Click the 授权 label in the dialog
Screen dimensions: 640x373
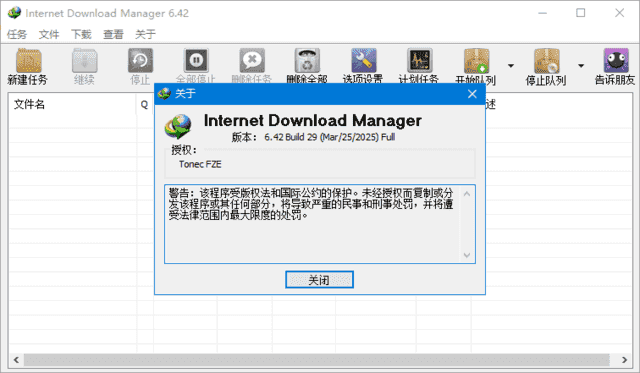coord(184,150)
